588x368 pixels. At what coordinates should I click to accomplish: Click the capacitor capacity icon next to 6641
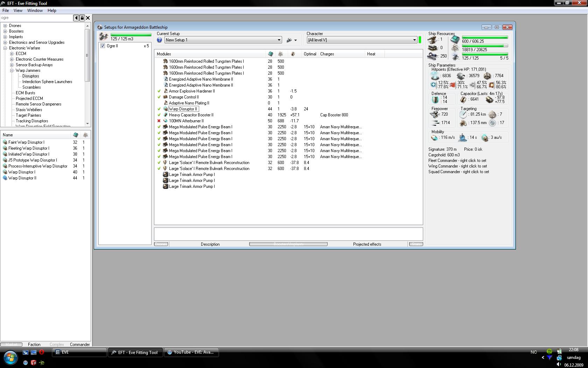coord(463,100)
